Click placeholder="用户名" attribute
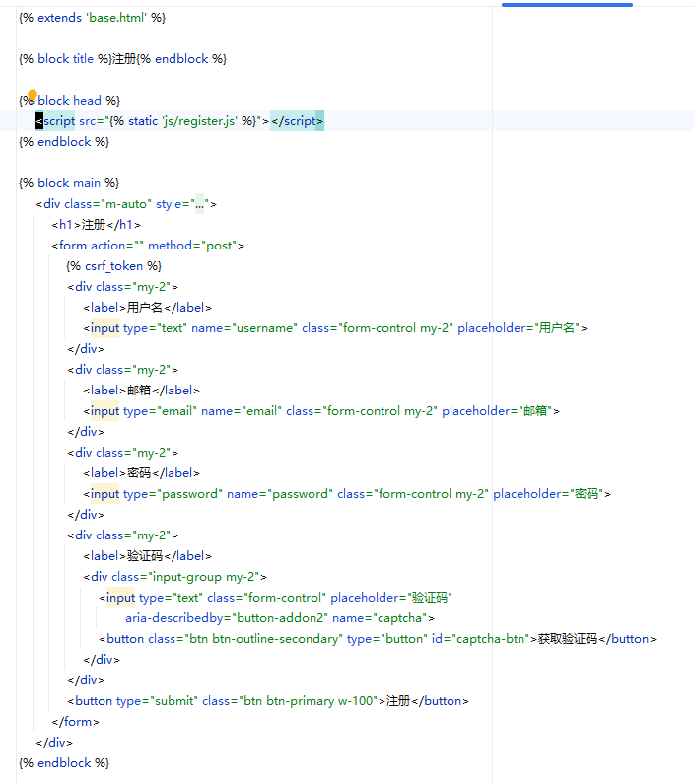The image size is (694, 784). tap(520, 328)
